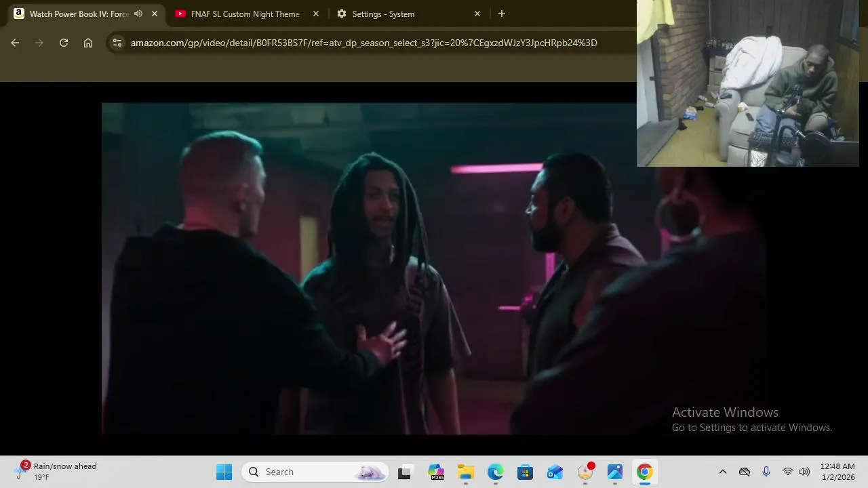868x488 pixels.
Task: View site information for amazon.com
Action: [x=117, y=43]
